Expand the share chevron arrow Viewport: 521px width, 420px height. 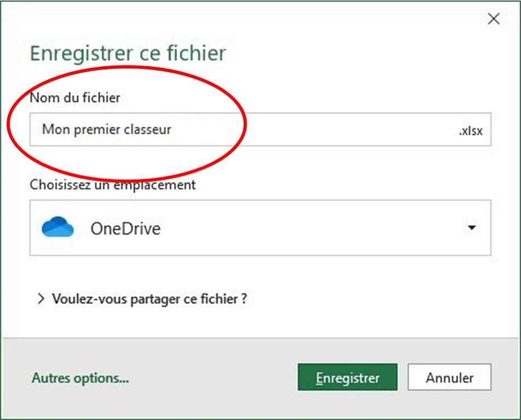(41, 299)
